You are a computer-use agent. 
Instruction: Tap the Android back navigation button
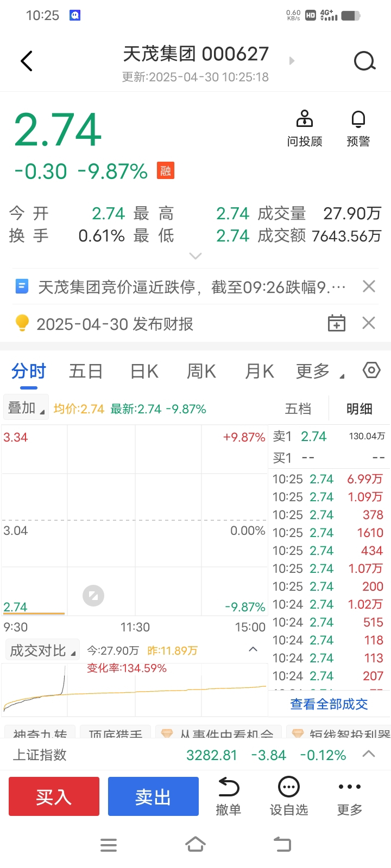click(282, 844)
